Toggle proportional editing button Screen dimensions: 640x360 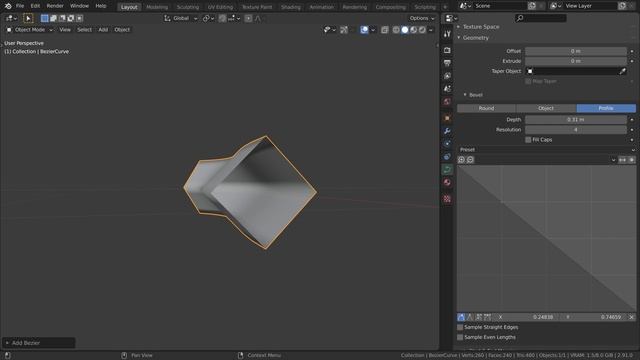point(248,18)
